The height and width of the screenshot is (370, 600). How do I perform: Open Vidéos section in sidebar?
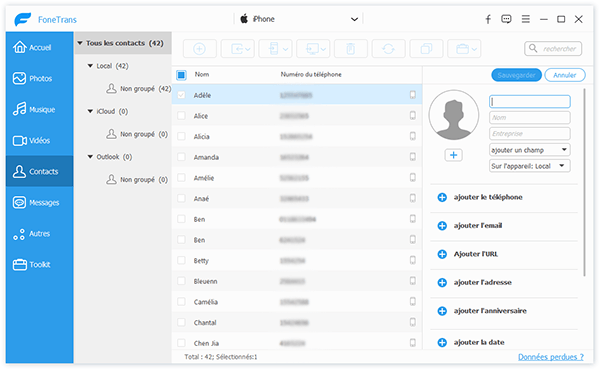[39, 140]
